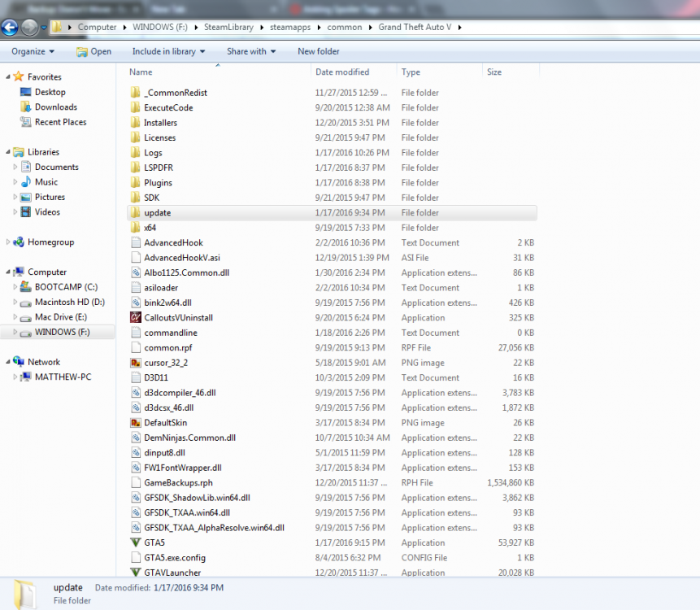
Task: Select the DemNinjas.Common.dll file name
Action: 189,438
